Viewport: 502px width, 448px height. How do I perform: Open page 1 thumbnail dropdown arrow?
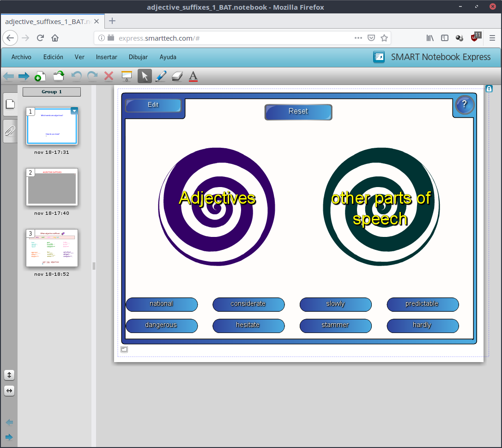click(x=74, y=111)
